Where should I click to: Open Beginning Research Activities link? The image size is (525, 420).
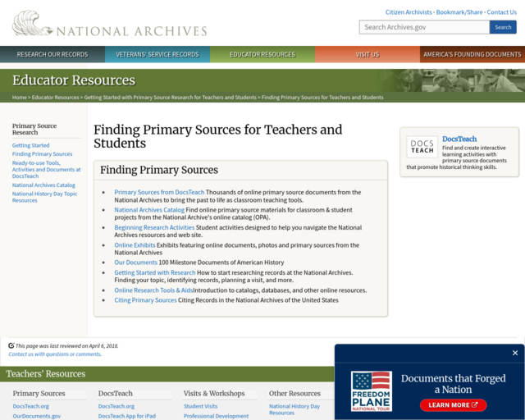click(154, 227)
